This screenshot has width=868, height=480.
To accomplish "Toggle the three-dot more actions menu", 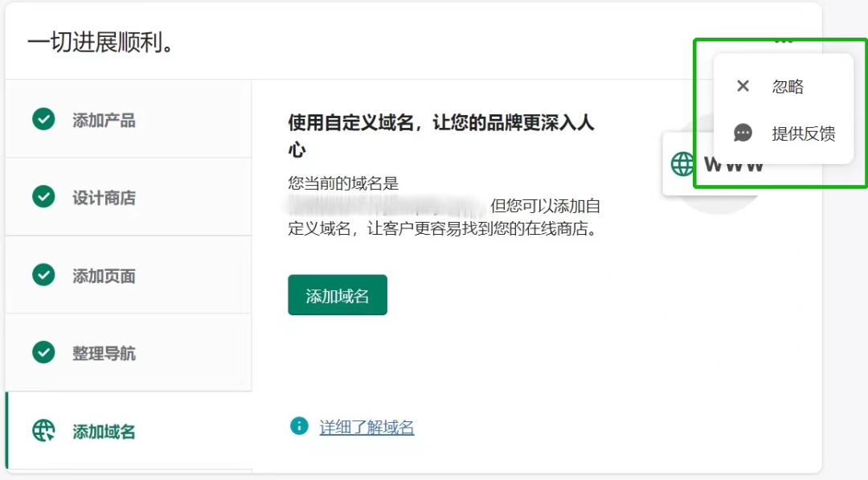I will [x=784, y=40].
